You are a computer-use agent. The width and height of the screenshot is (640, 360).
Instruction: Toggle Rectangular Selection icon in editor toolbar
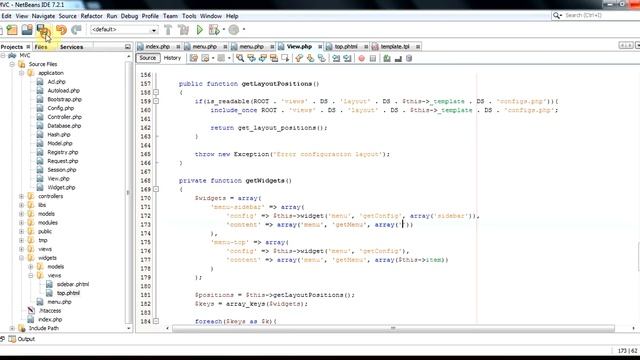[285, 58]
